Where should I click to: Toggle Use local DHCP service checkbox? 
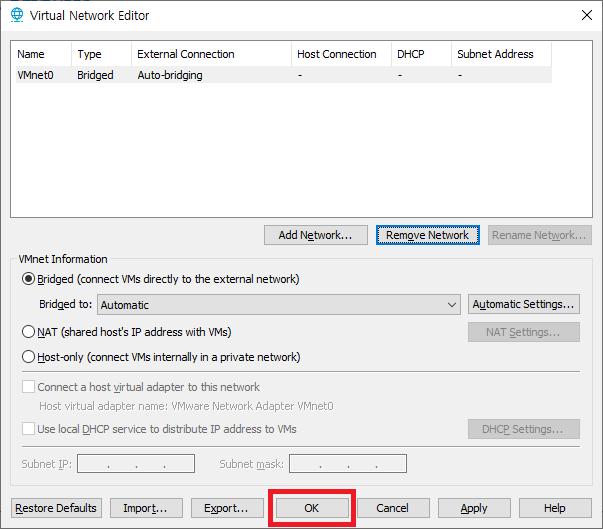(x=28, y=429)
